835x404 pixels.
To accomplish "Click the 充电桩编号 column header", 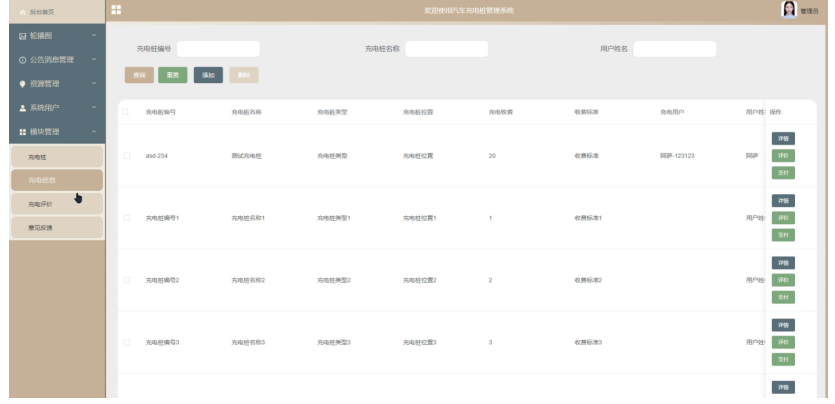I will [x=161, y=112].
